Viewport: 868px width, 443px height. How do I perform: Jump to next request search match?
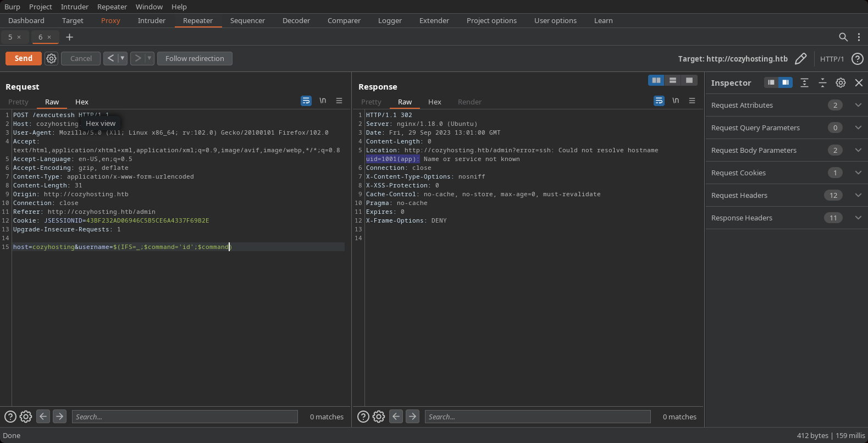[x=60, y=417]
